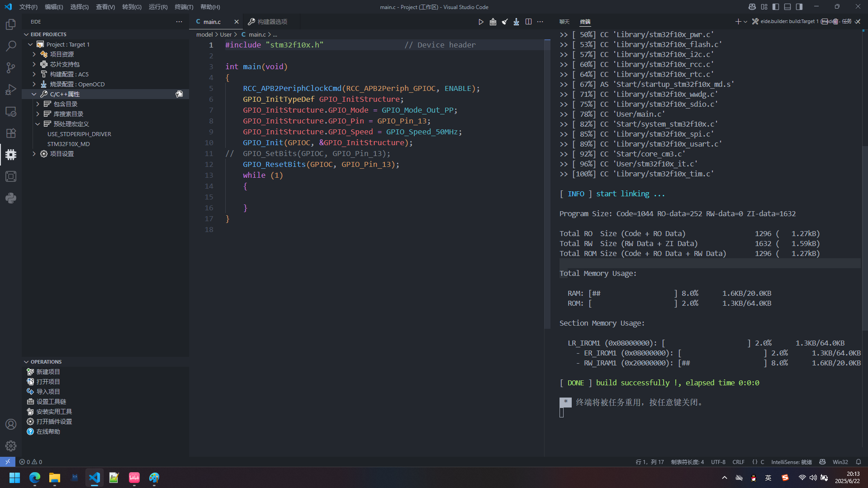Open the Source Control view
Image resolution: width=868 pixels, height=488 pixels.
pos(11,68)
